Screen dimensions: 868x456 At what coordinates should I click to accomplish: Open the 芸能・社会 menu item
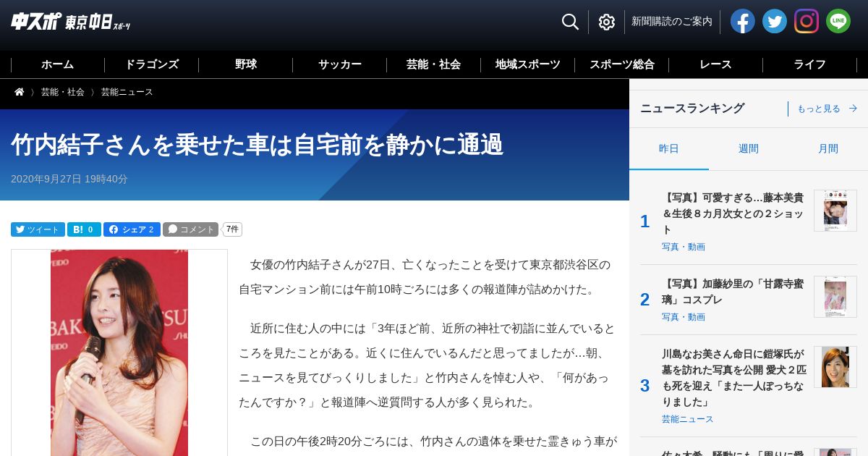pyautogui.click(x=434, y=64)
